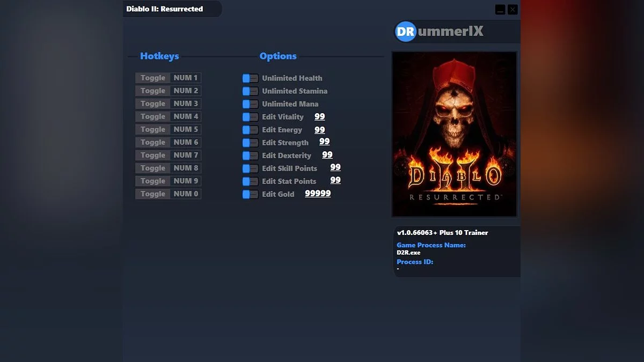Select the NUM 4 hotkey field
This screenshot has height=362, width=644.
[x=186, y=116]
